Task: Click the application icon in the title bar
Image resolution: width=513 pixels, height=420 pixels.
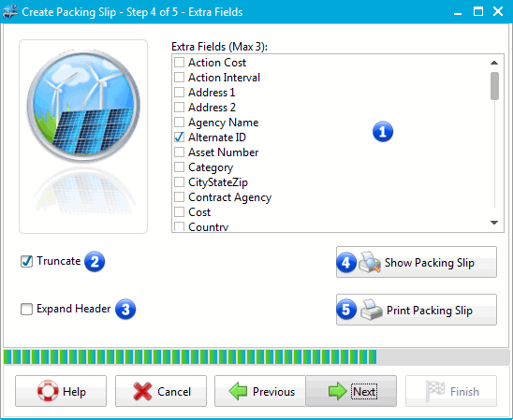Action: coord(9,12)
